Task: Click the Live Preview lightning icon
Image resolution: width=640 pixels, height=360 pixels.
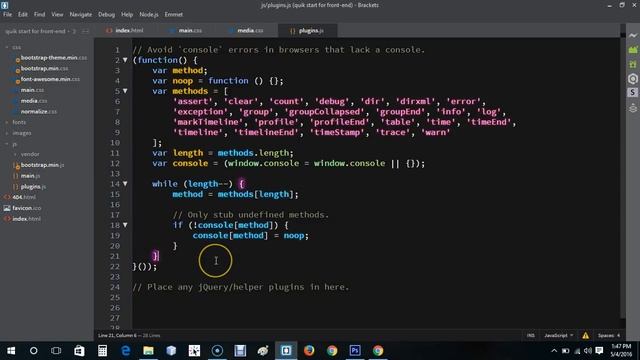Action: (x=633, y=36)
